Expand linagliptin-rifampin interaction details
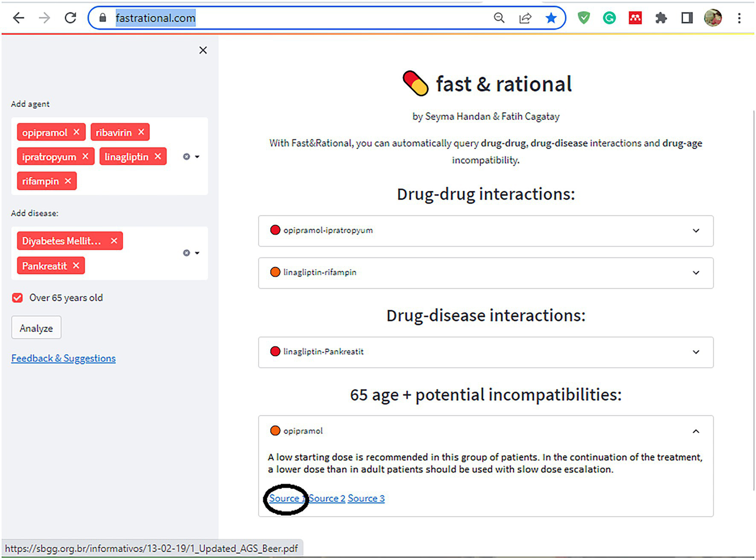The height and width of the screenshot is (560, 756). pos(695,273)
